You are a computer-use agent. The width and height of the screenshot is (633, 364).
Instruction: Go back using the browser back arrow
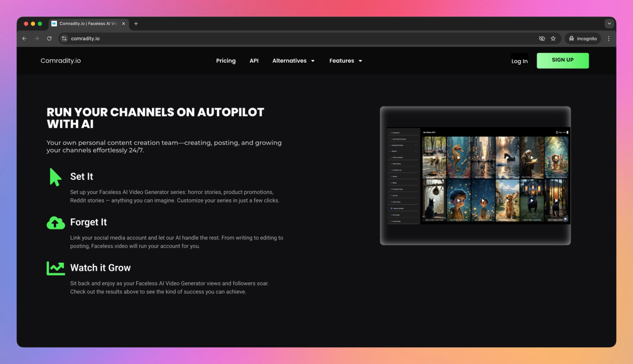point(24,39)
